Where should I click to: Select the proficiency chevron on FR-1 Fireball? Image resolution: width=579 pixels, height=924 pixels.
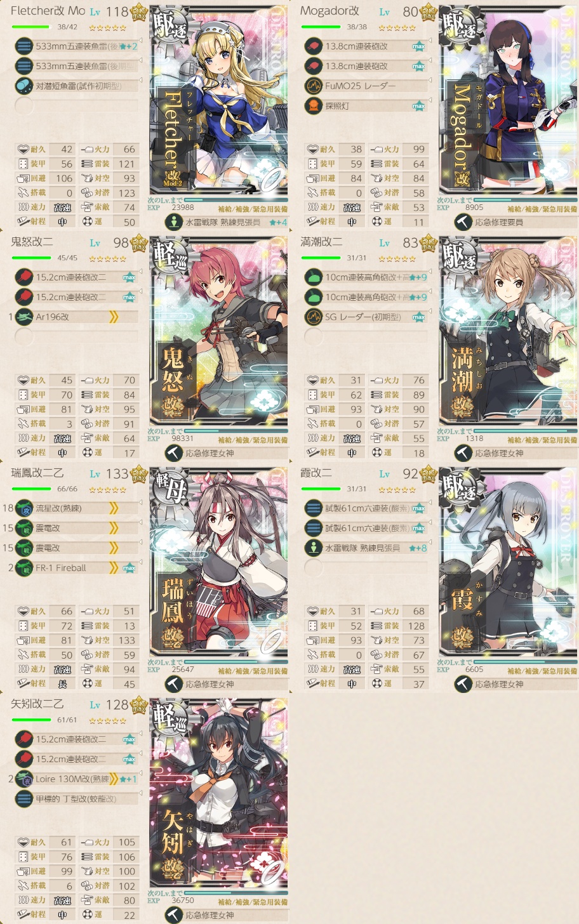(114, 568)
